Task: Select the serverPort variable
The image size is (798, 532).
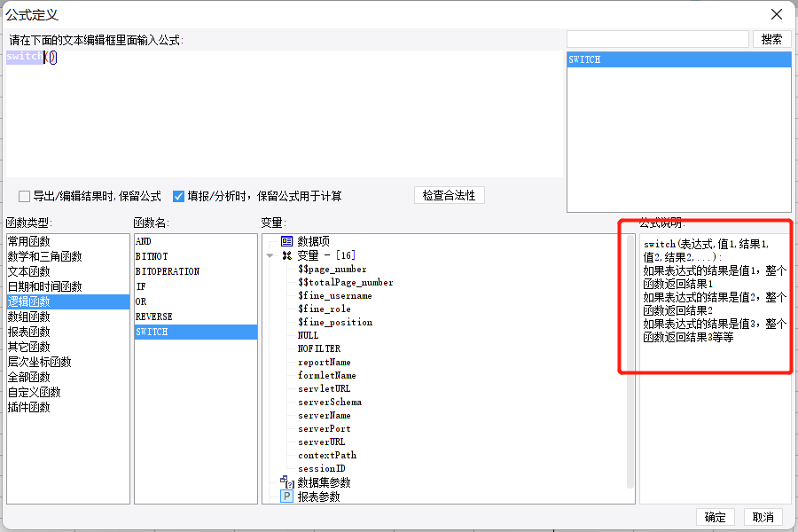Action: (325, 428)
